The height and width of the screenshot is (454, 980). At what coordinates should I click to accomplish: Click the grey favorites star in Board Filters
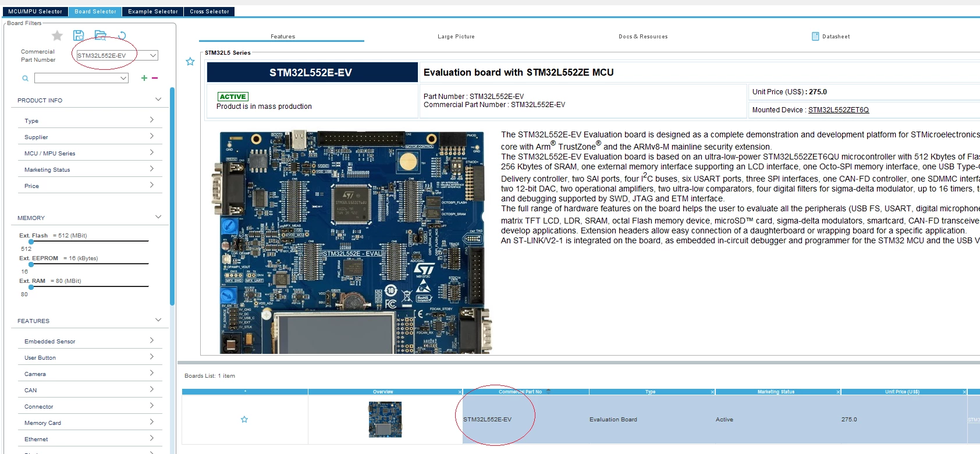coord(57,36)
